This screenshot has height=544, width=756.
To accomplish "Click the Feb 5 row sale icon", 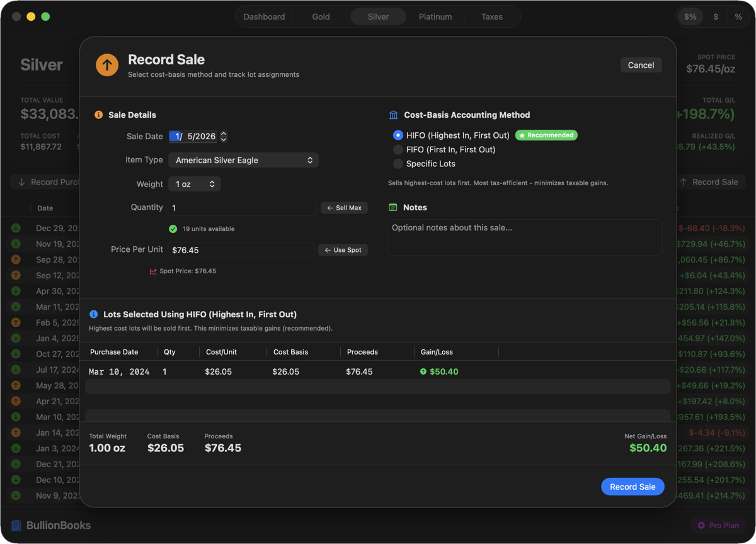I will click(x=16, y=322).
